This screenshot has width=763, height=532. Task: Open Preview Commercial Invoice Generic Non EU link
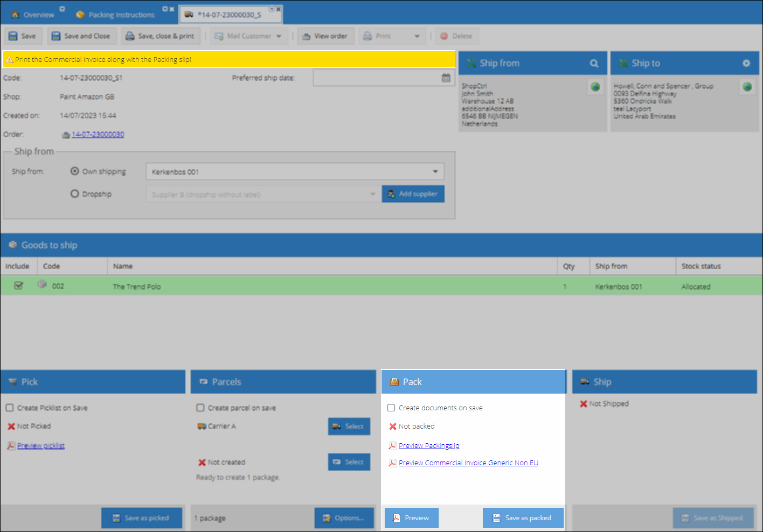pyautogui.click(x=468, y=463)
